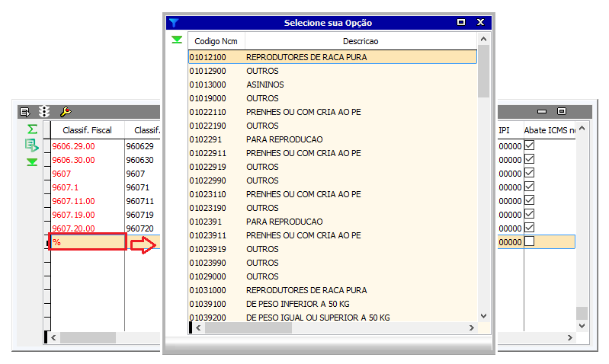Click the dialog list scroll down arrow
The width and height of the screenshot is (609, 364).
pos(483,316)
